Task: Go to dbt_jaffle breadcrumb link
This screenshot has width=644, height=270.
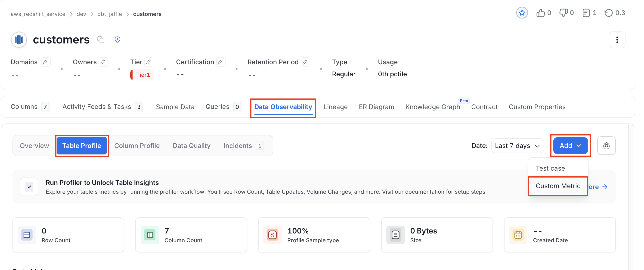Action: click(x=109, y=14)
